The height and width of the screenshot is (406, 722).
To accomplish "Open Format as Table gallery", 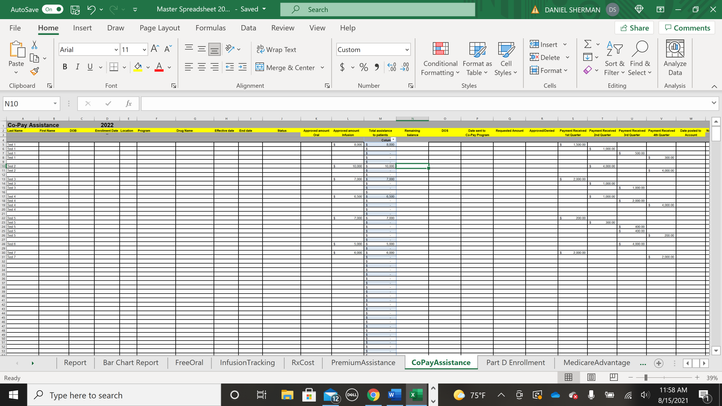I will click(x=477, y=58).
